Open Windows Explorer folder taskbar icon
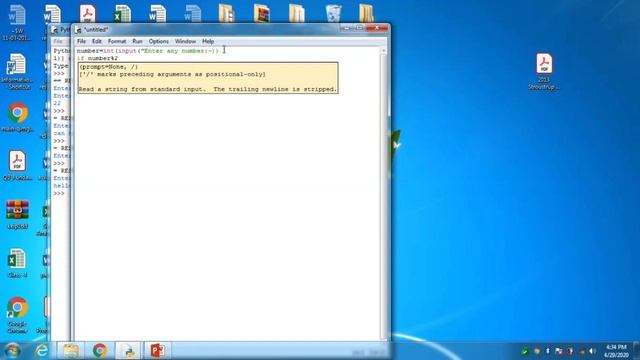The height and width of the screenshot is (360, 640). point(71,351)
